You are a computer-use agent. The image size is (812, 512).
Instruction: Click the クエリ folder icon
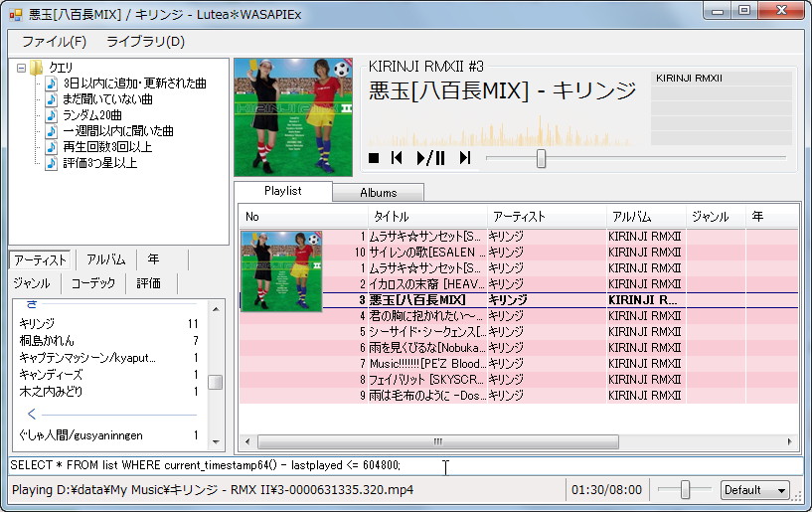(x=36, y=68)
